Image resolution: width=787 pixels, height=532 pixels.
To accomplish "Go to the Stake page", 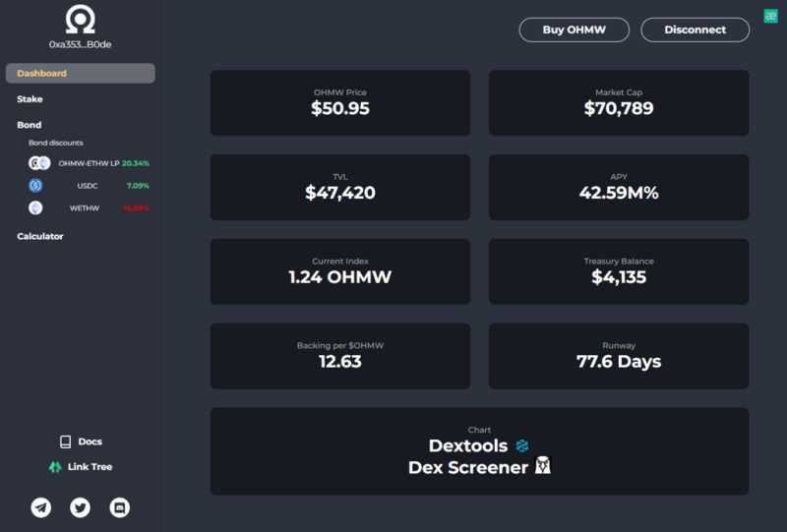I will tap(30, 99).
